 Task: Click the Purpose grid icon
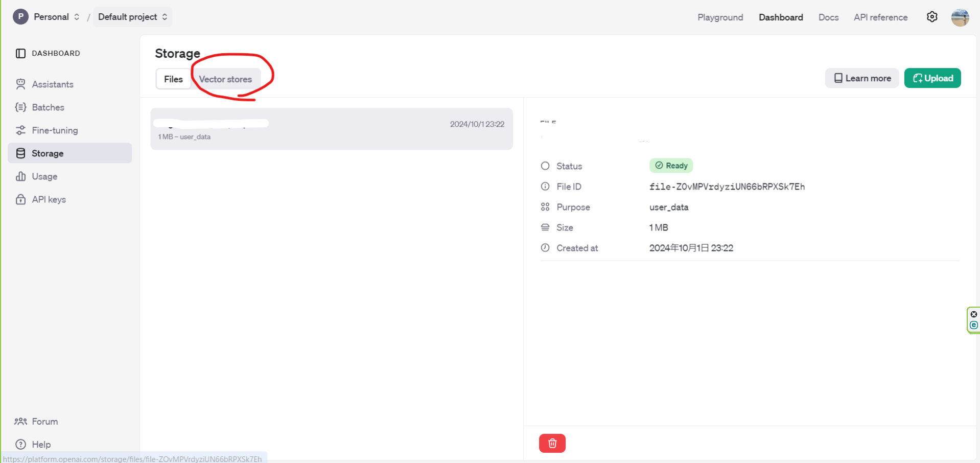pyautogui.click(x=545, y=207)
